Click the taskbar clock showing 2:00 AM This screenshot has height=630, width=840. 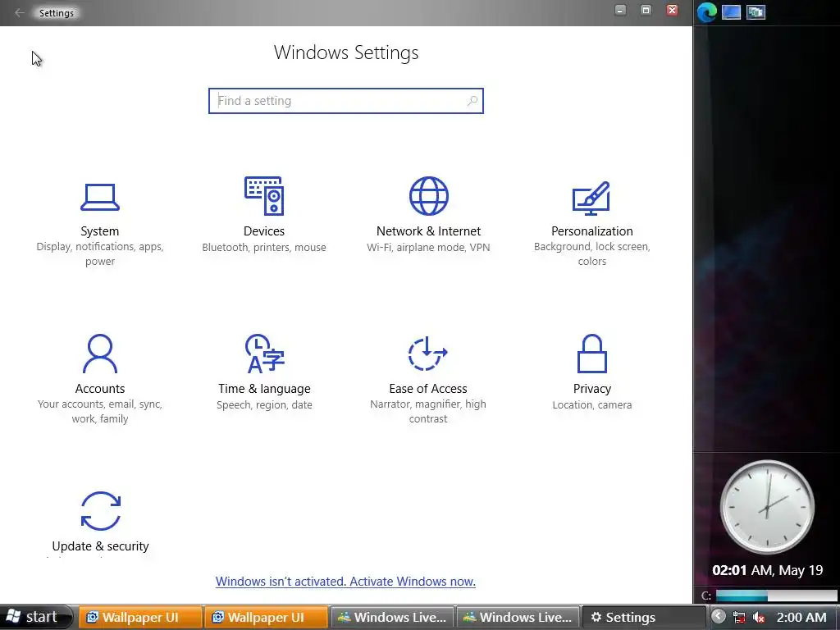tap(801, 617)
